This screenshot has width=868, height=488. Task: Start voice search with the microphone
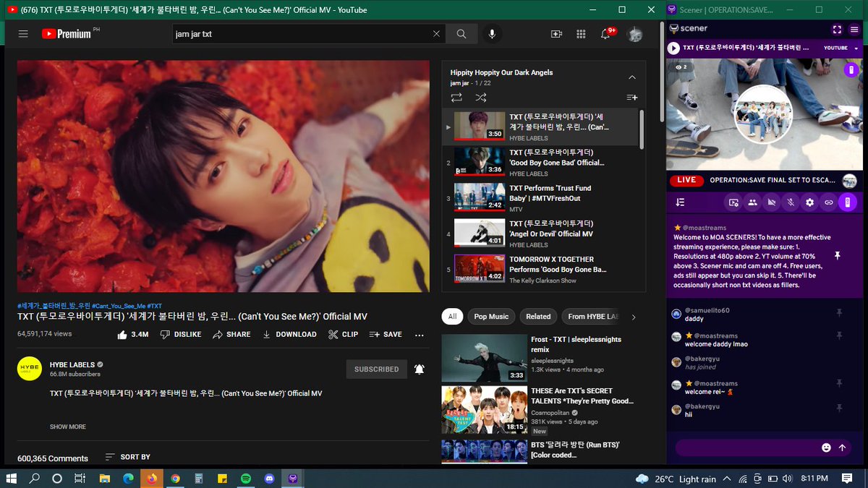point(493,34)
